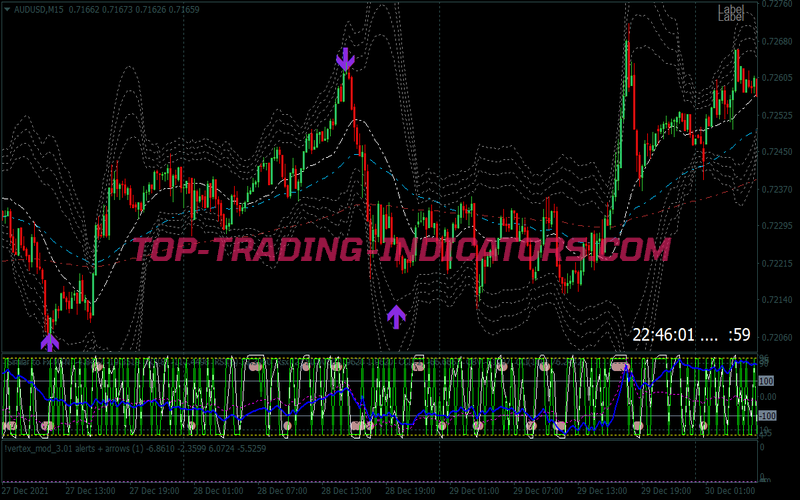Click the 28 Dec 13:00 time label

tap(346, 491)
